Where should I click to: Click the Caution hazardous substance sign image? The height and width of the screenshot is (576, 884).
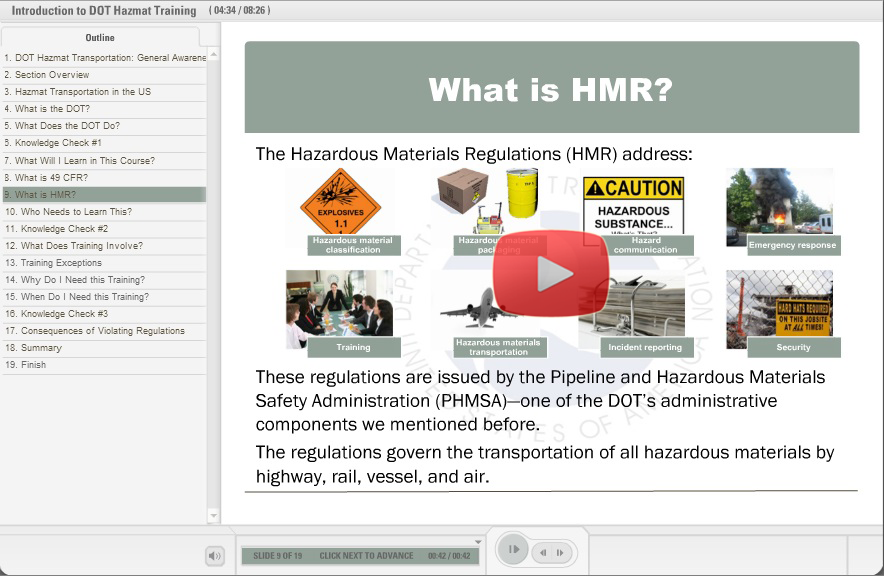pos(633,205)
